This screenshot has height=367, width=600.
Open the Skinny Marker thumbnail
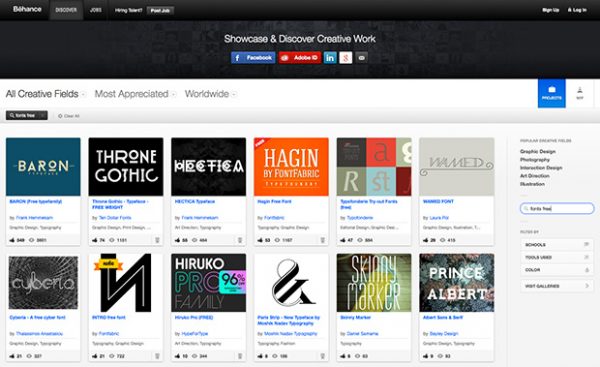[x=374, y=283]
